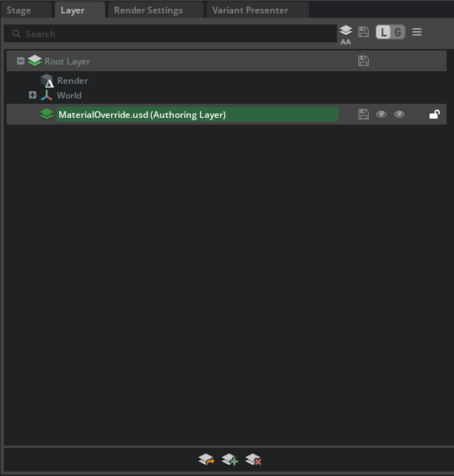Switch to the Render Settings tab
Image resolution: width=454 pixels, height=476 pixels.
[x=148, y=10]
